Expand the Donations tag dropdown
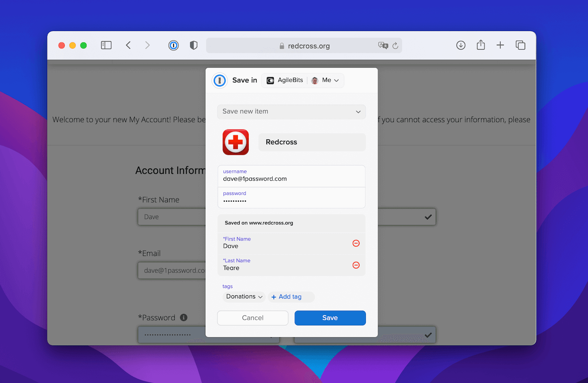588x383 pixels. pos(243,297)
